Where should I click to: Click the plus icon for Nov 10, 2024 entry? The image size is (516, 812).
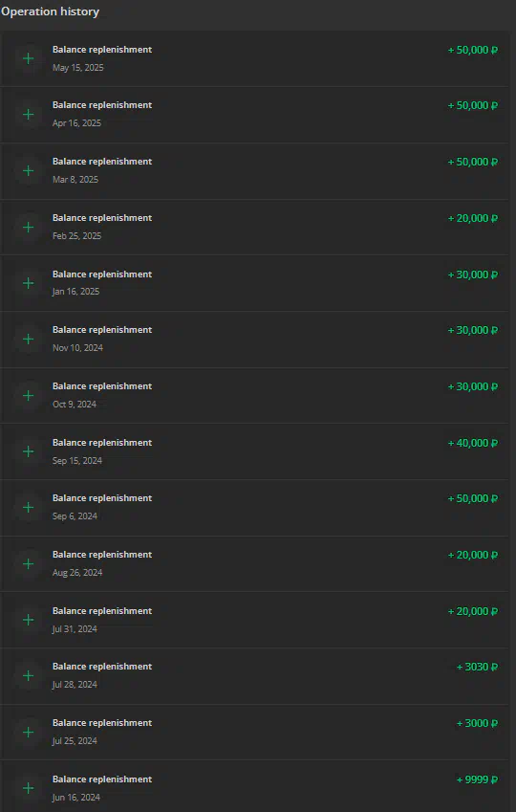28,340
